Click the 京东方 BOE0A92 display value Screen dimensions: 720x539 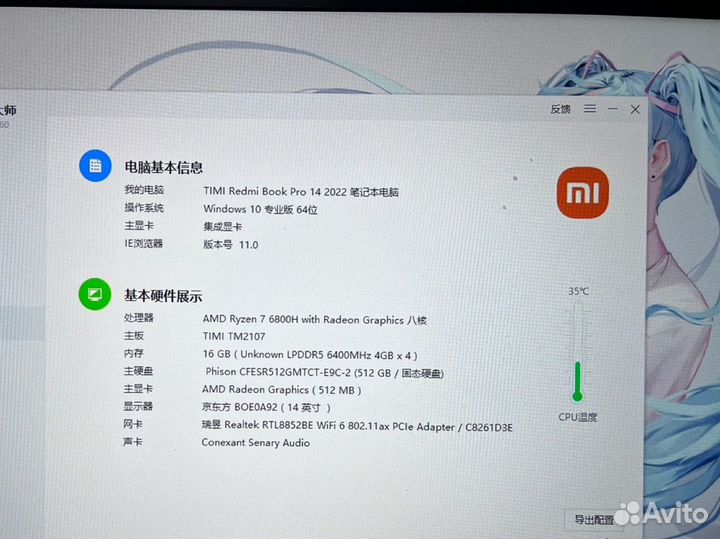(x=266, y=407)
